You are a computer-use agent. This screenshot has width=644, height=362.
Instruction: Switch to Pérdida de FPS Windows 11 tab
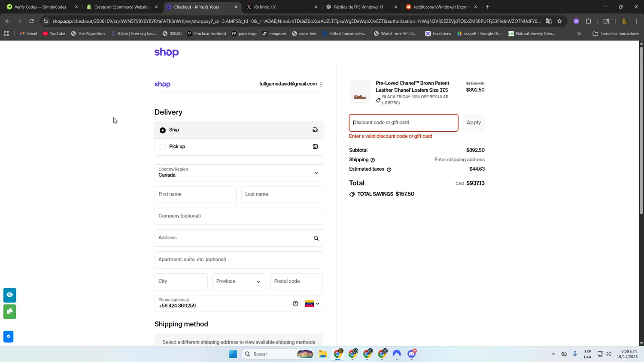click(361, 7)
